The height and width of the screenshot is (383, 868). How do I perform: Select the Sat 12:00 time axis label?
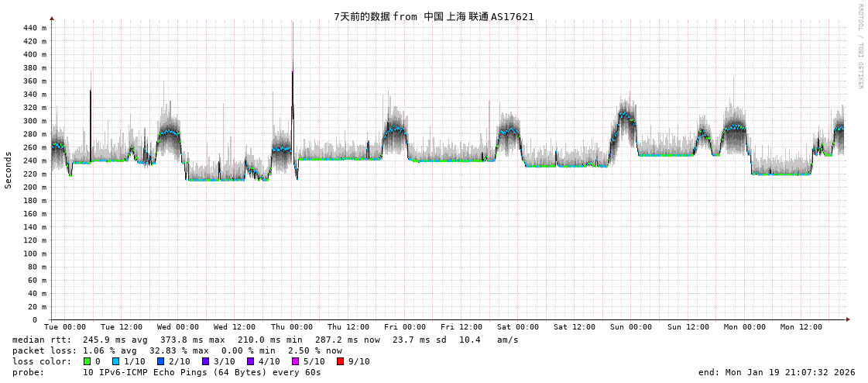point(575,327)
